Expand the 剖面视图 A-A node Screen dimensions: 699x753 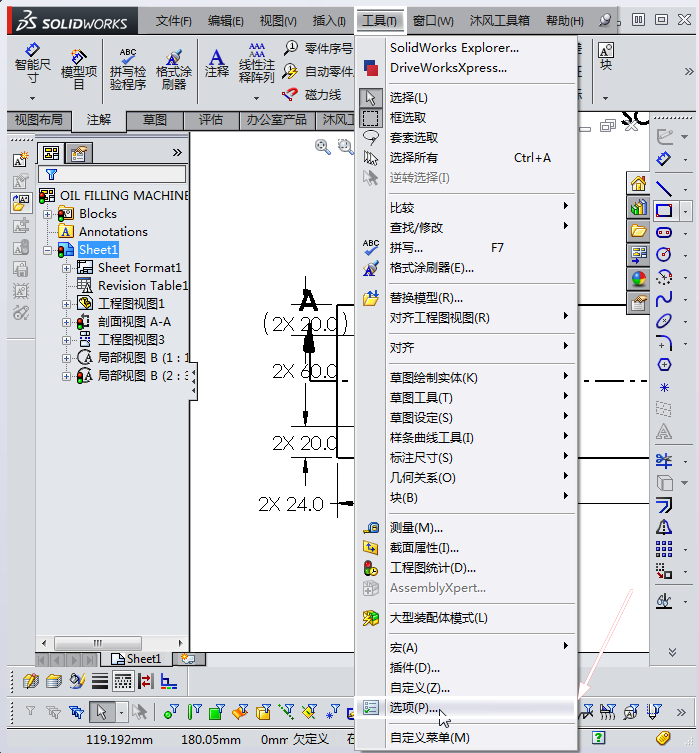click(66, 322)
